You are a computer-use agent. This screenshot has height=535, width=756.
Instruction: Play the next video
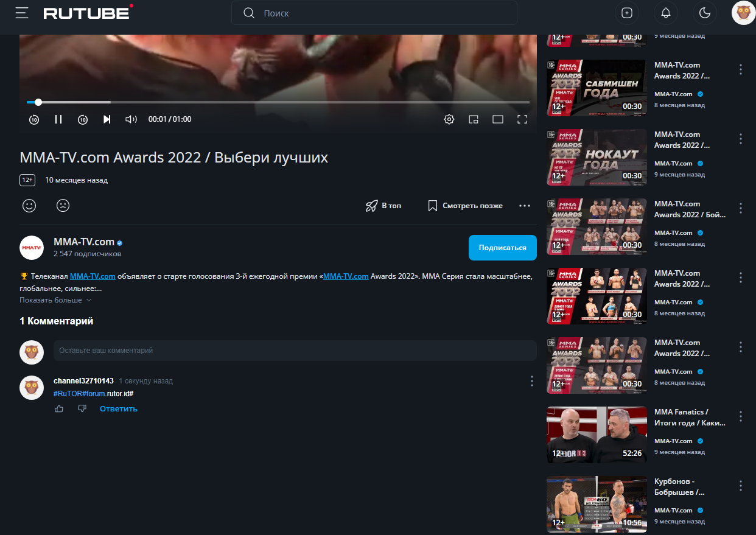[x=107, y=119]
